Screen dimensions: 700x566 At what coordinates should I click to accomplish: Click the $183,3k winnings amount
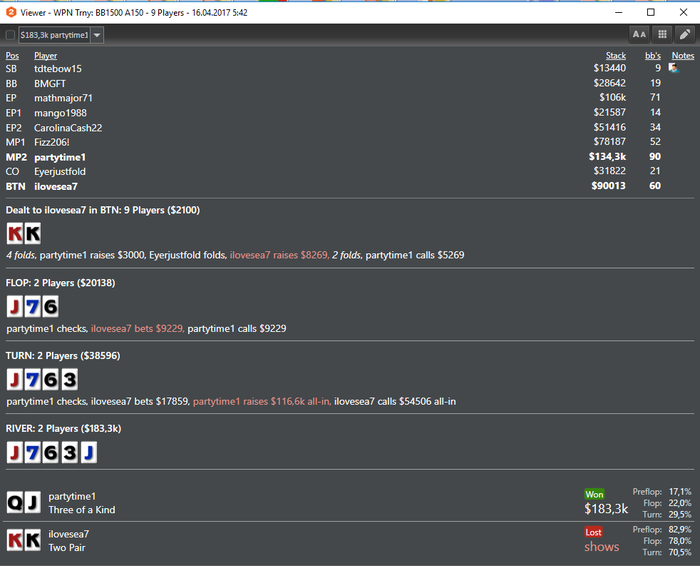pos(606,508)
